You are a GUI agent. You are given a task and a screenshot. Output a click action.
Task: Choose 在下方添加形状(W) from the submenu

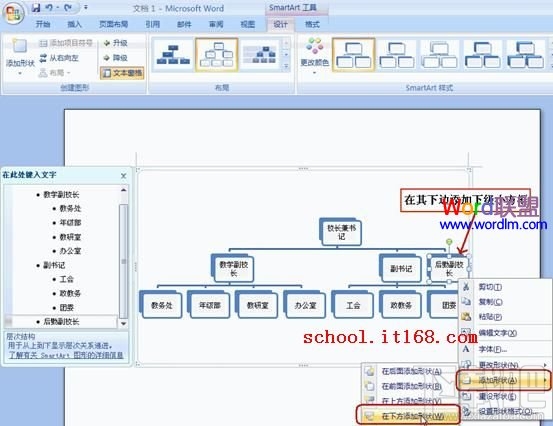pos(408,415)
